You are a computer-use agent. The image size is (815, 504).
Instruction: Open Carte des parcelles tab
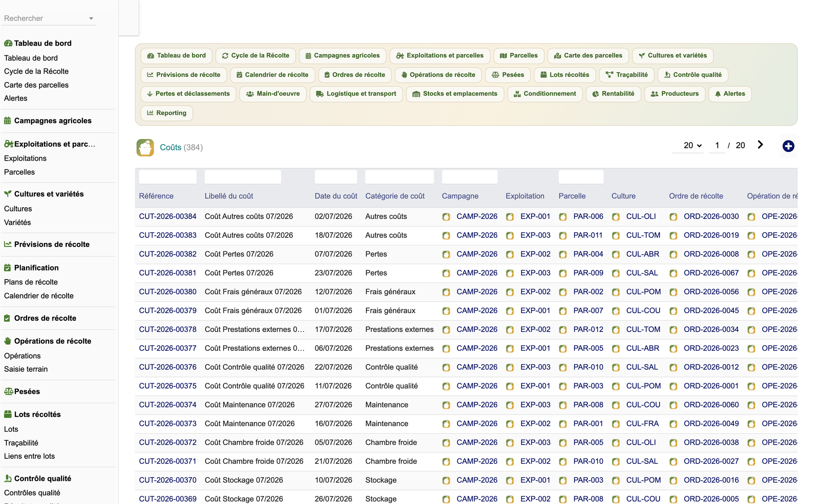tap(588, 56)
